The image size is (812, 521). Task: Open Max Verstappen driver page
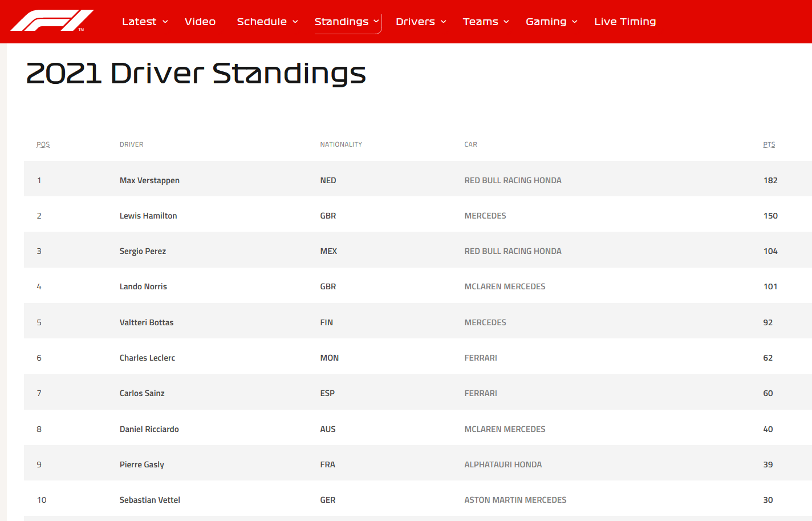pyautogui.click(x=149, y=180)
